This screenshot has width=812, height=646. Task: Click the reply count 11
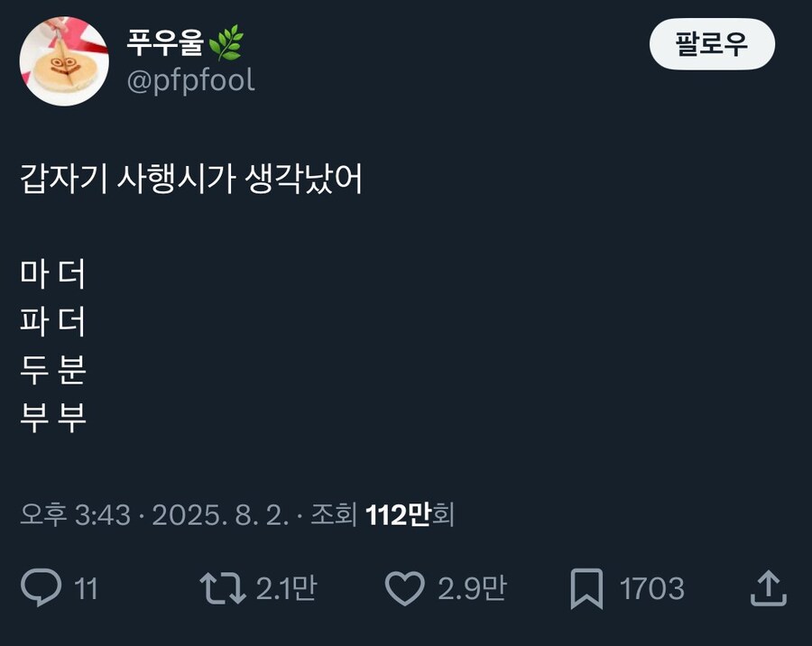point(86,589)
